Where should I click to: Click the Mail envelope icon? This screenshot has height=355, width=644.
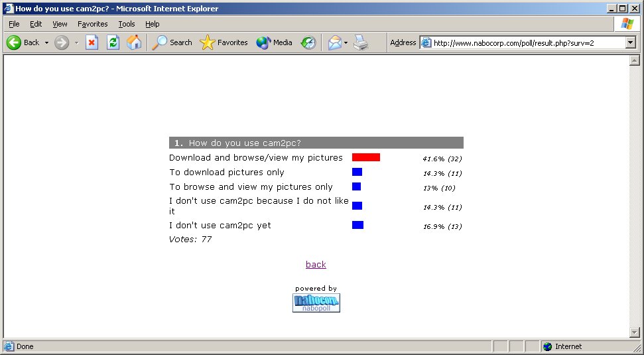point(334,42)
